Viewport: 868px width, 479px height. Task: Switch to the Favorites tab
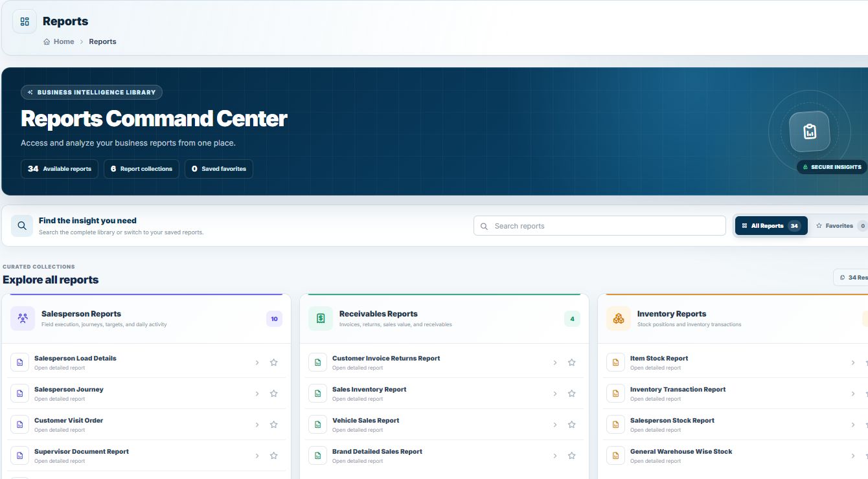click(x=839, y=226)
